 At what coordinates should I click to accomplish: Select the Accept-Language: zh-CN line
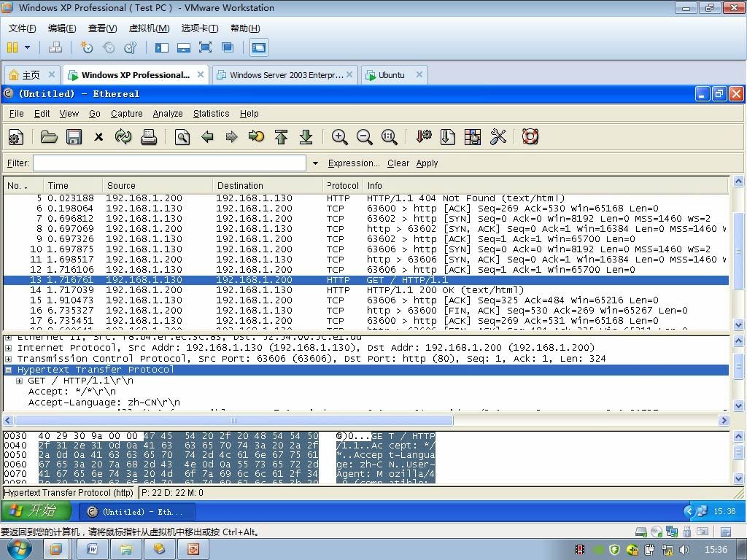[104, 402]
